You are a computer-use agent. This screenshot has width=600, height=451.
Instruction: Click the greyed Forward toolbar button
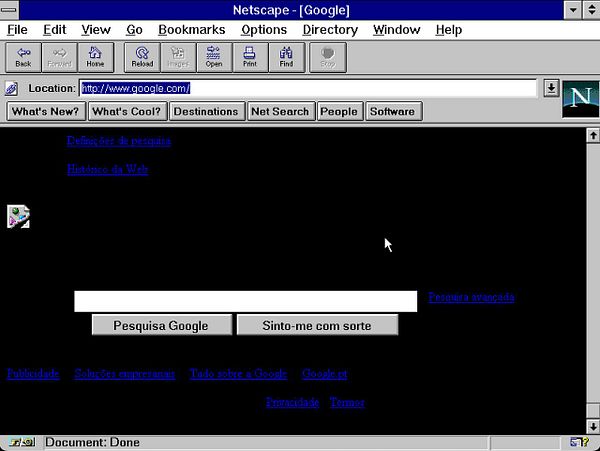click(x=59, y=57)
